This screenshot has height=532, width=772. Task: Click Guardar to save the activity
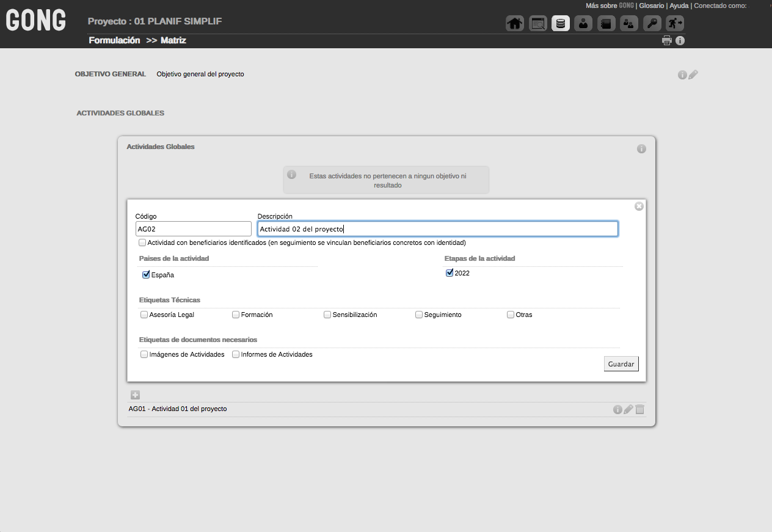pyautogui.click(x=621, y=364)
